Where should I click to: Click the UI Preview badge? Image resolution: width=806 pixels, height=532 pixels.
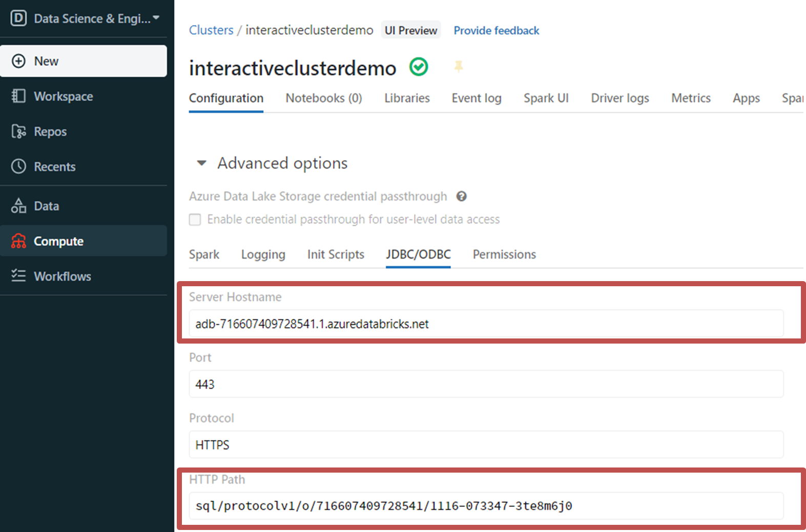[x=411, y=30]
